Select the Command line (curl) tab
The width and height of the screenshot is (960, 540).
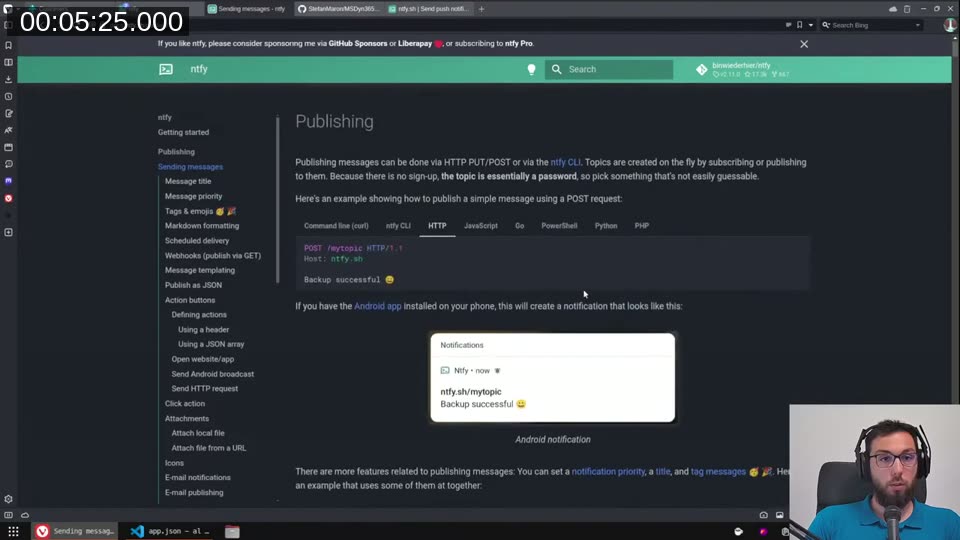336,226
